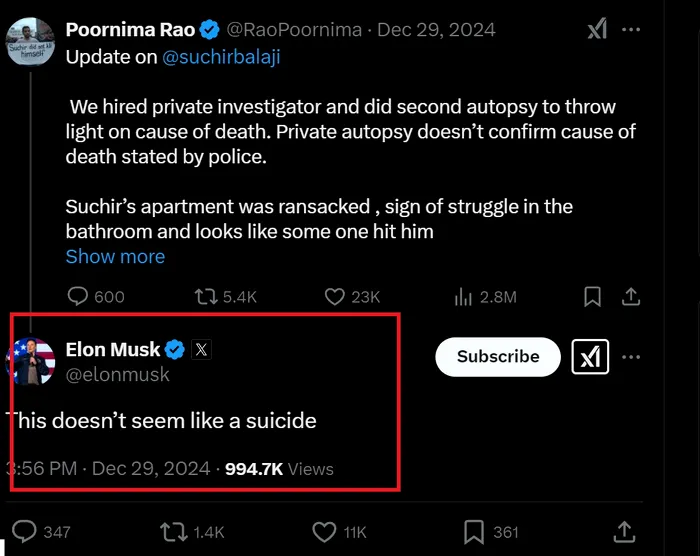Open Grok button beside Subscribe

[x=590, y=357]
